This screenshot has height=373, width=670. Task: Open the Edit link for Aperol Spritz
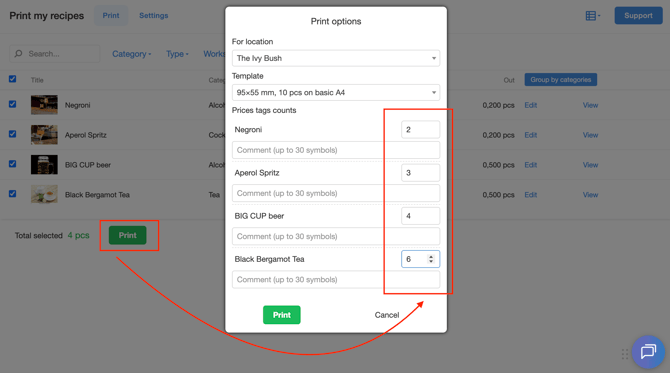coord(531,135)
